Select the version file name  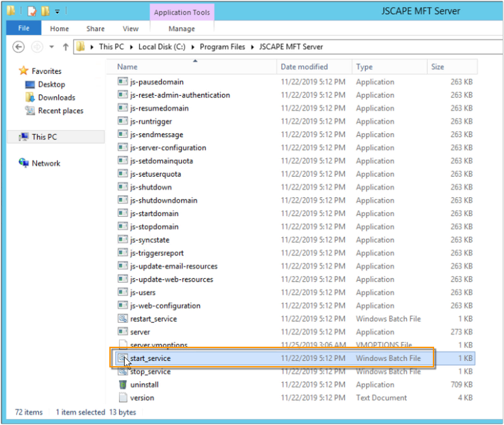(142, 398)
